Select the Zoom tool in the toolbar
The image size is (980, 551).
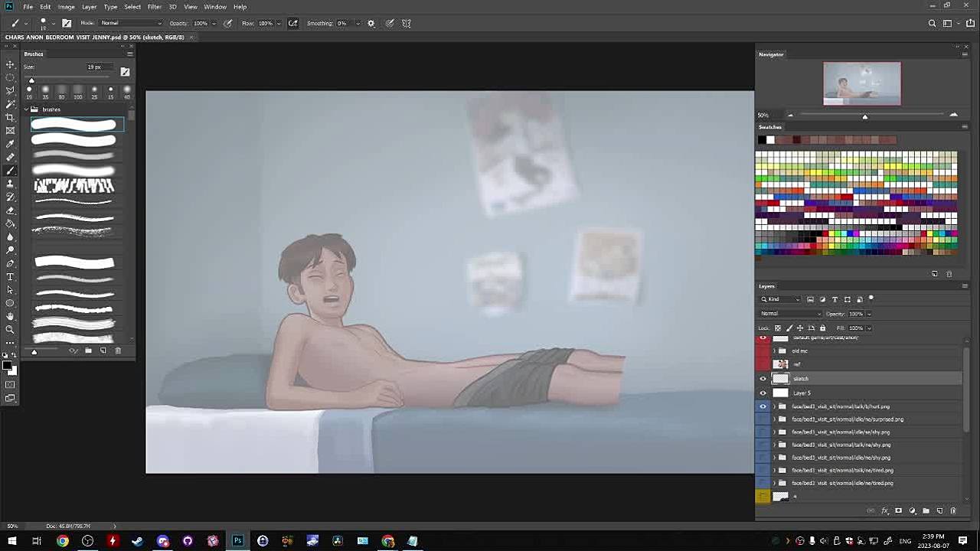[x=10, y=329]
